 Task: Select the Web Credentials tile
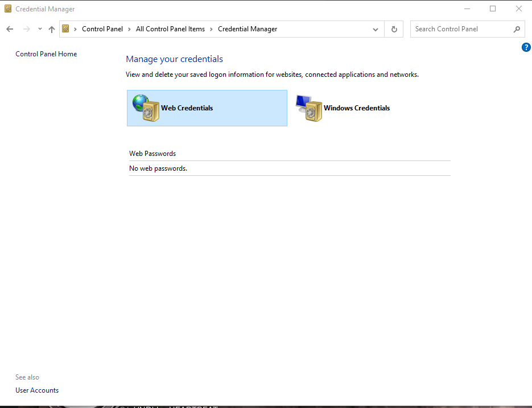(207, 108)
